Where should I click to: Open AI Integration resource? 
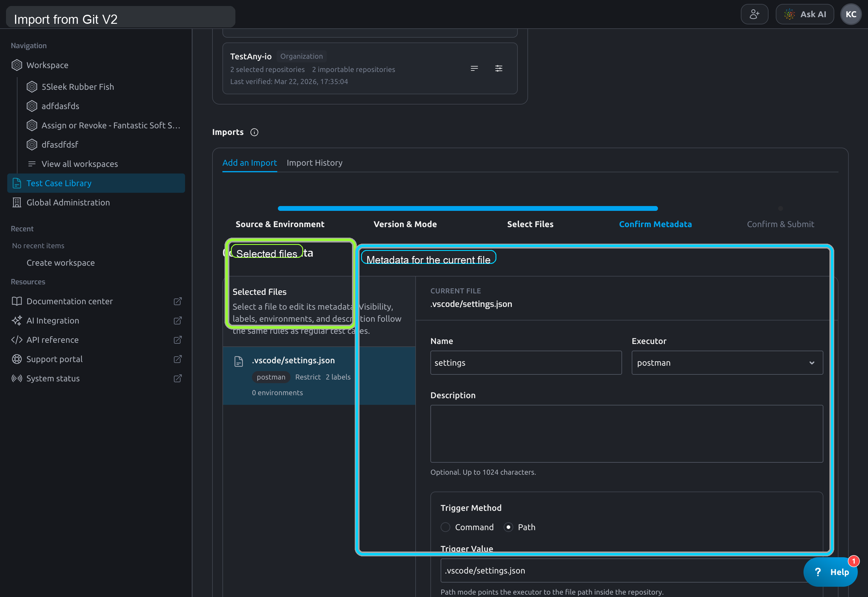click(53, 320)
